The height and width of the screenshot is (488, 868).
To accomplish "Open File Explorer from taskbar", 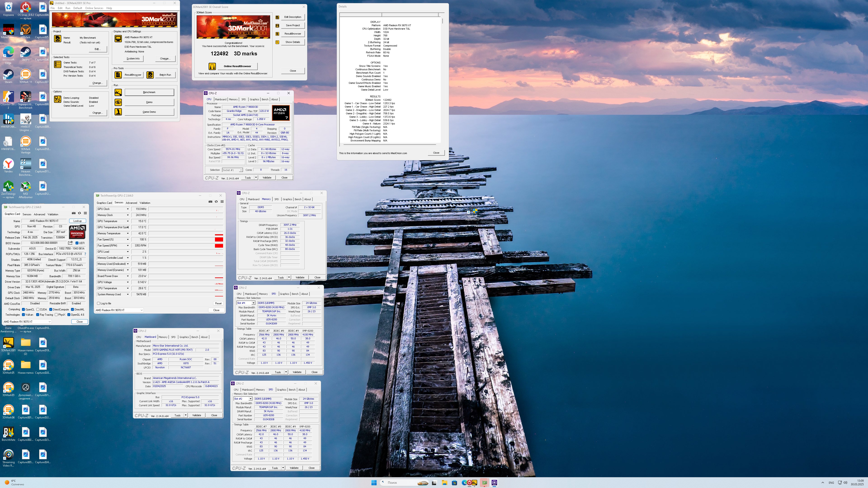I will coord(444,483).
